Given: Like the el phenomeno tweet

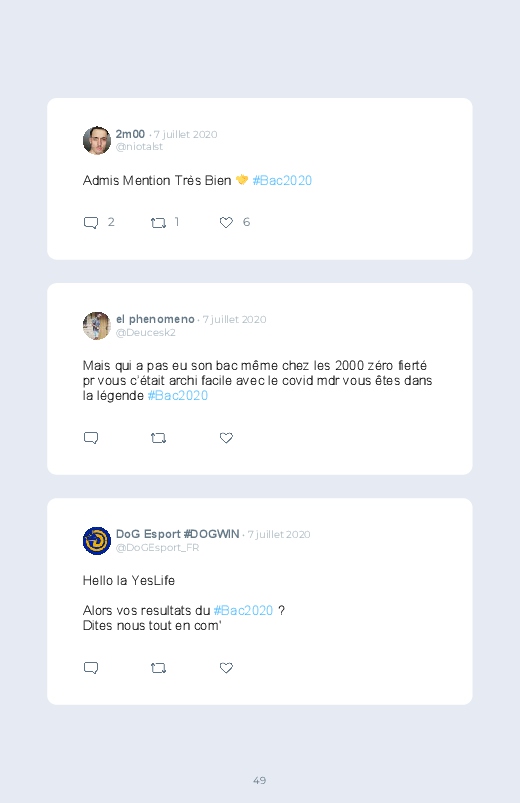Looking at the screenshot, I should coord(226,438).
